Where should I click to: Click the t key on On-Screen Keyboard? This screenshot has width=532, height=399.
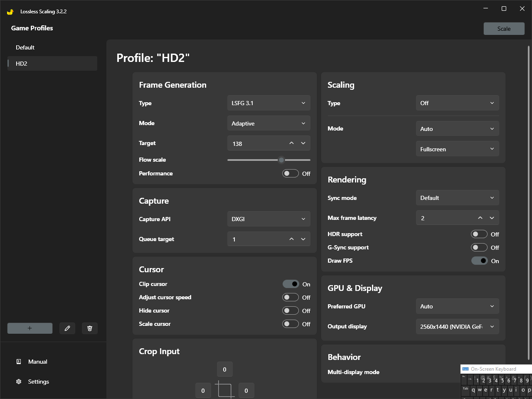coord(498,390)
